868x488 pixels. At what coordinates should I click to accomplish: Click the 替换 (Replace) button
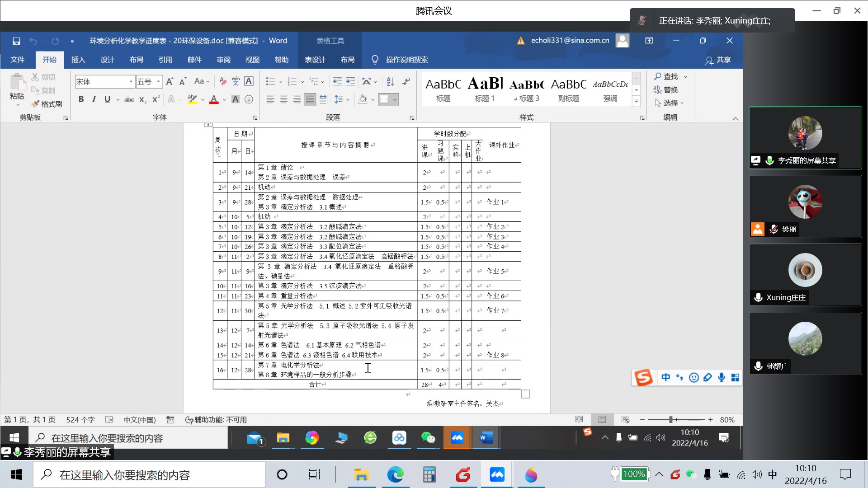pos(666,89)
